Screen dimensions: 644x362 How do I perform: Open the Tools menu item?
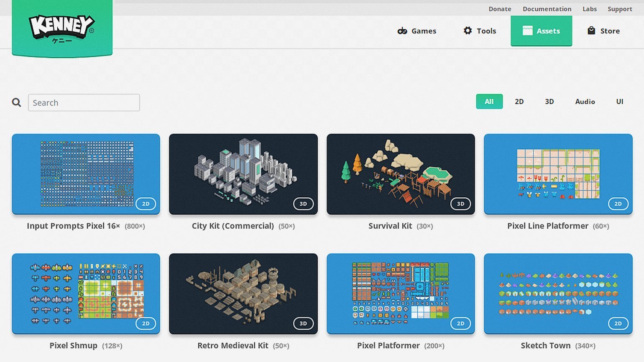[480, 31]
